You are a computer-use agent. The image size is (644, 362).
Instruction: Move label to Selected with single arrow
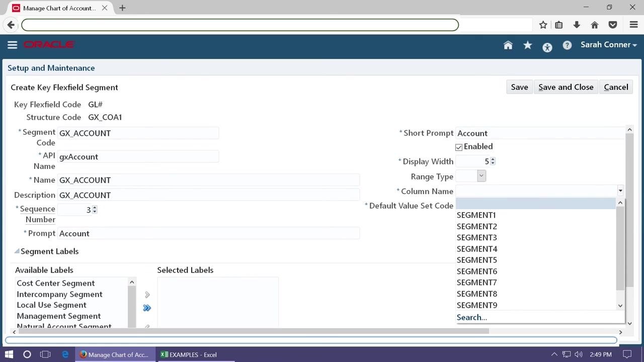click(147, 295)
